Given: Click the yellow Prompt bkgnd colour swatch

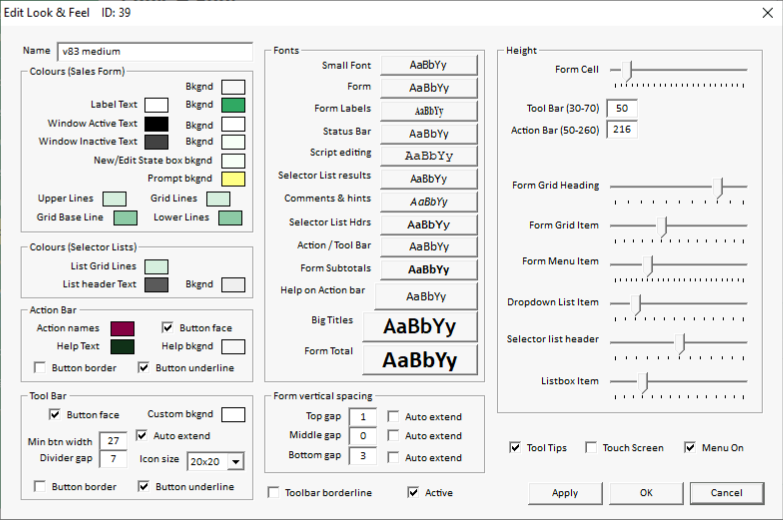Looking at the screenshot, I should (233, 180).
